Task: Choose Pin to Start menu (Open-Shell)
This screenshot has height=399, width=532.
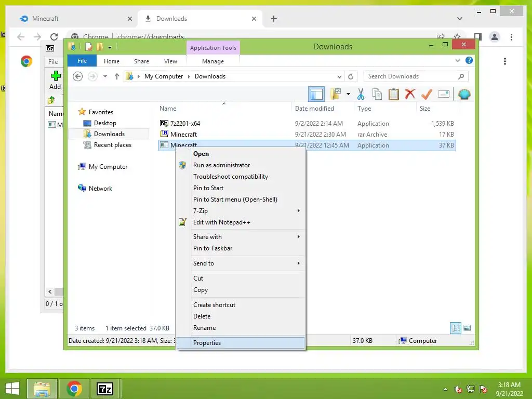Action: click(241, 199)
